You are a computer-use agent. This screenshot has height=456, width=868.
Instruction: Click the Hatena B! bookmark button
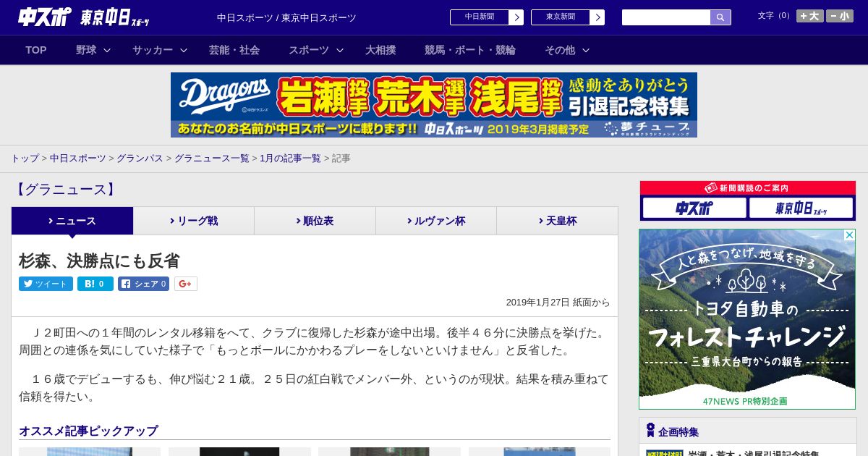pyautogui.click(x=95, y=284)
